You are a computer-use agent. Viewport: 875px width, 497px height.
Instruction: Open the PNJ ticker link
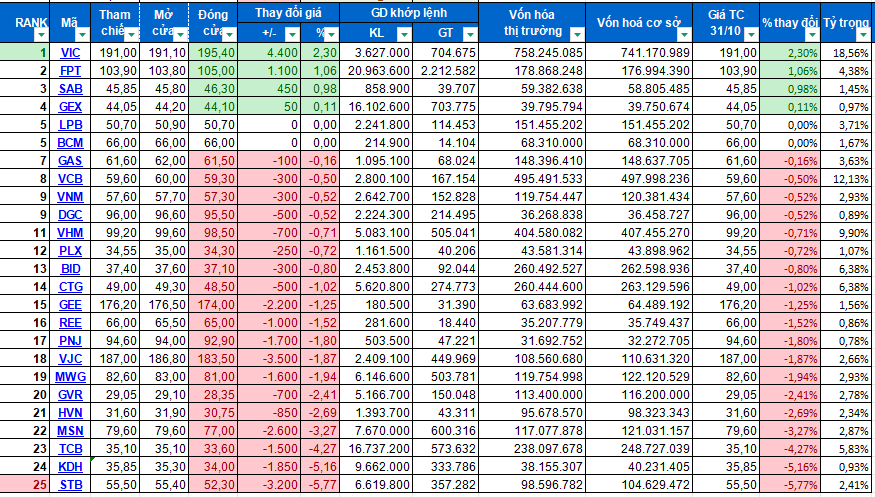point(70,341)
